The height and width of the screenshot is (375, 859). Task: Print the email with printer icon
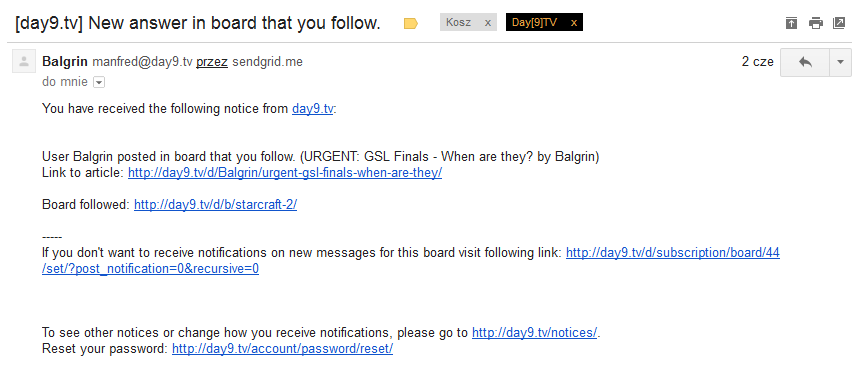pyautogui.click(x=816, y=23)
